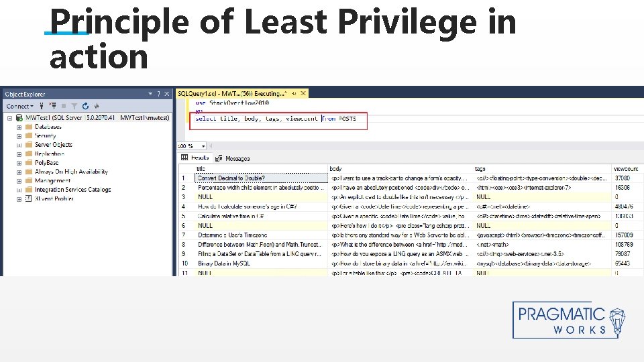Expand the PolyBase node
The height and width of the screenshot is (362, 644).
19,163
